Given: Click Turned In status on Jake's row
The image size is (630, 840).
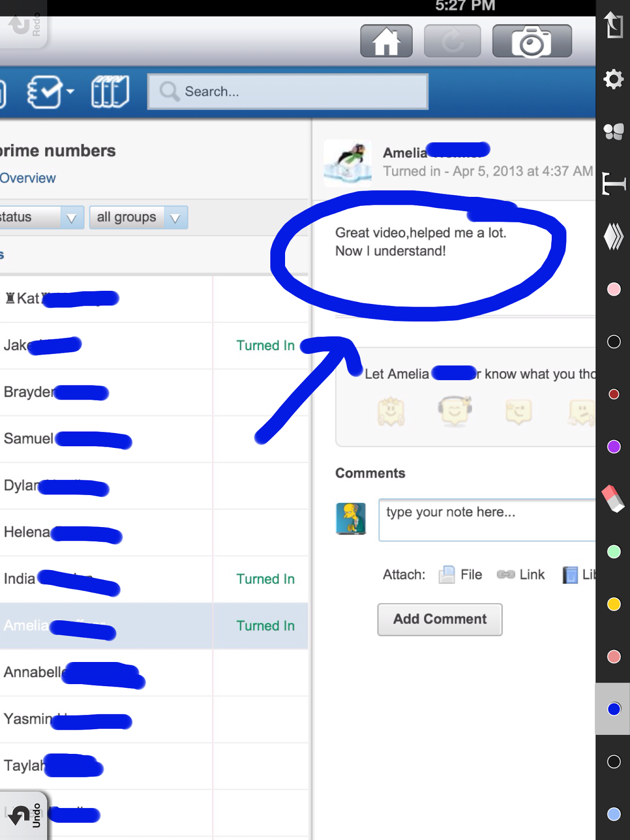Looking at the screenshot, I should tap(265, 345).
